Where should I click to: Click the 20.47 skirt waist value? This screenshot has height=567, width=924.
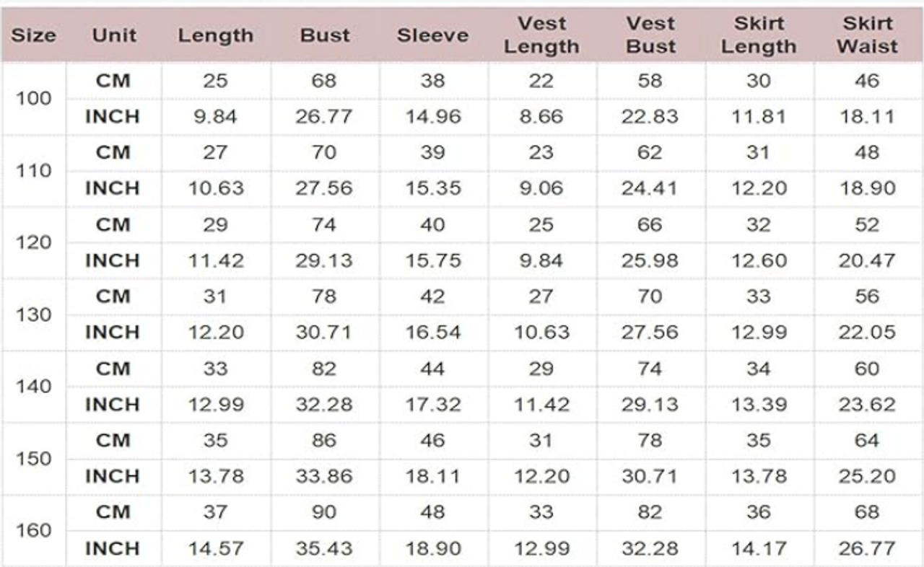tap(867, 260)
